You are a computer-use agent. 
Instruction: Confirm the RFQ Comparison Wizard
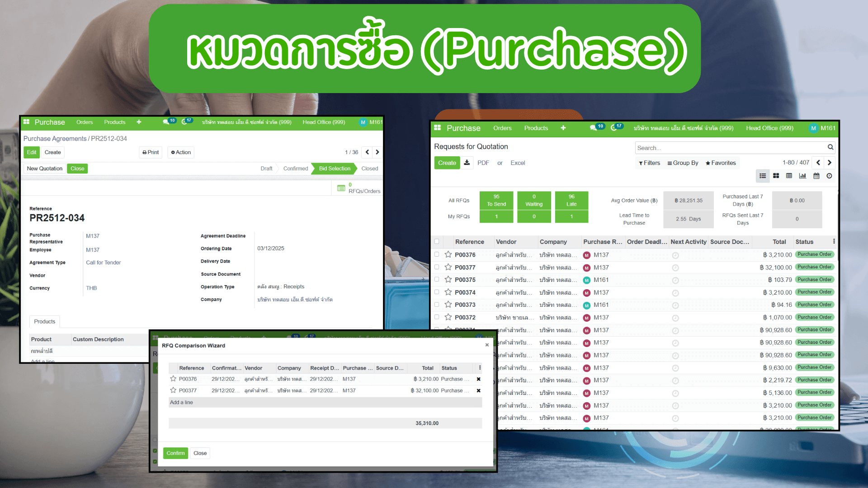tap(175, 453)
